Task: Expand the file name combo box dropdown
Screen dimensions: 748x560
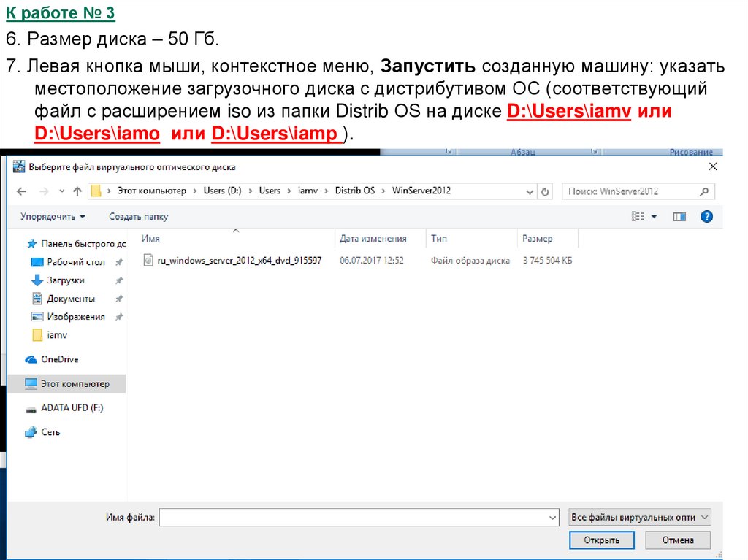Action: click(x=552, y=517)
